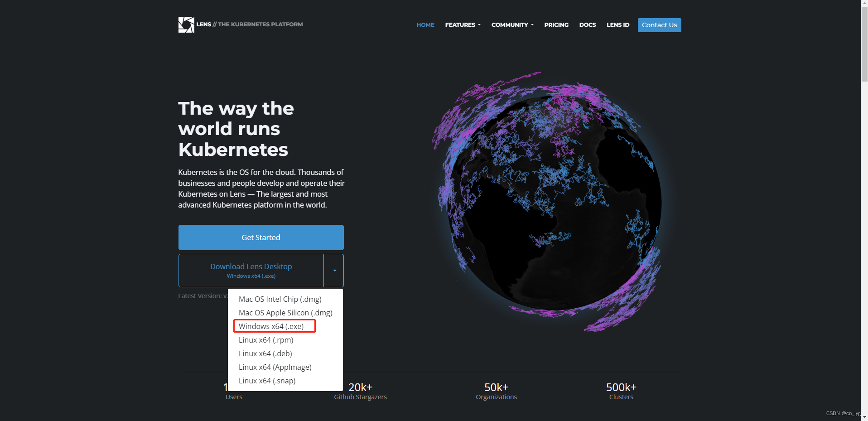Open the HOME nav item
The width and height of the screenshot is (868, 421).
[425, 25]
